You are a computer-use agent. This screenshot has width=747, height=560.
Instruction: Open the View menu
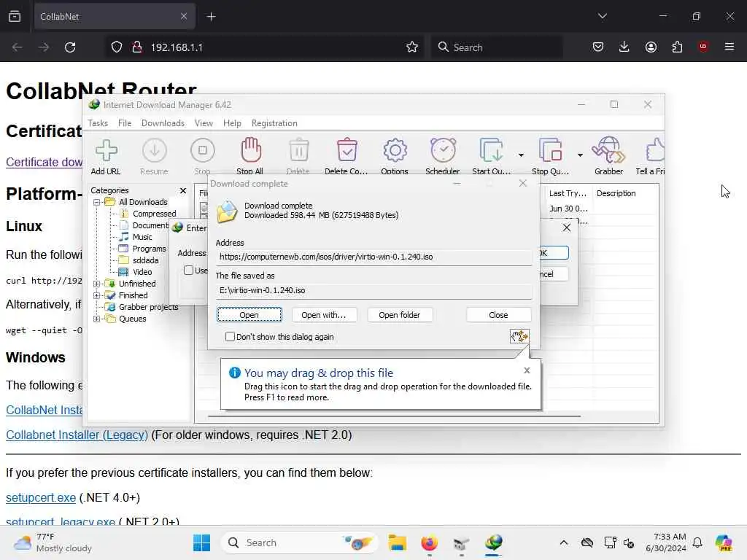click(204, 123)
